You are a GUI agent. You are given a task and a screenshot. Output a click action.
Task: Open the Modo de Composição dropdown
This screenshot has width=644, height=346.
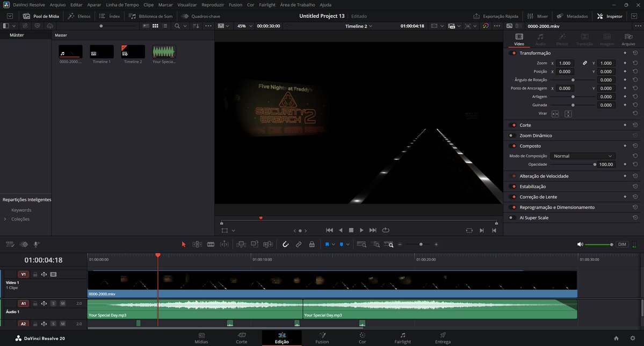[x=582, y=156]
